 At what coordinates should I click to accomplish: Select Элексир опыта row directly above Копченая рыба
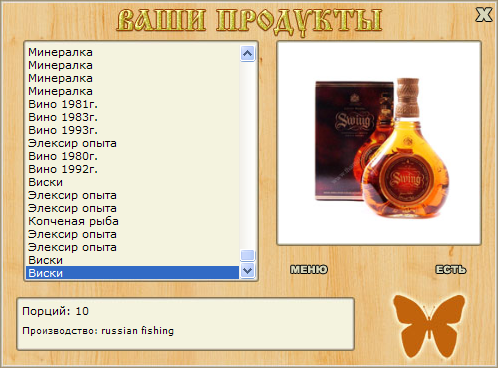[x=132, y=208]
